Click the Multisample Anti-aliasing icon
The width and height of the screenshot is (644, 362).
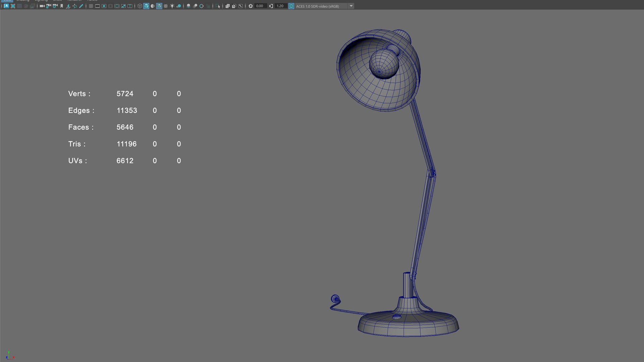click(202, 6)
